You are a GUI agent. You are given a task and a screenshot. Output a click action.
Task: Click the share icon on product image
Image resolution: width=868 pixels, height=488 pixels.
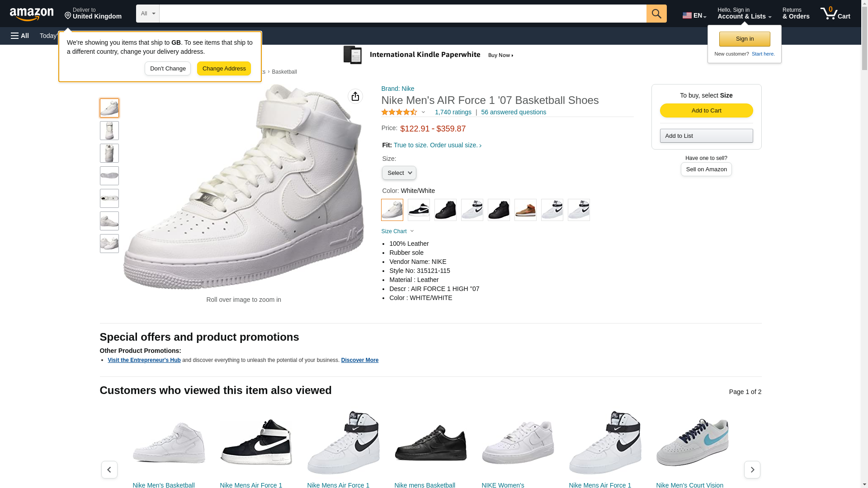355,96
